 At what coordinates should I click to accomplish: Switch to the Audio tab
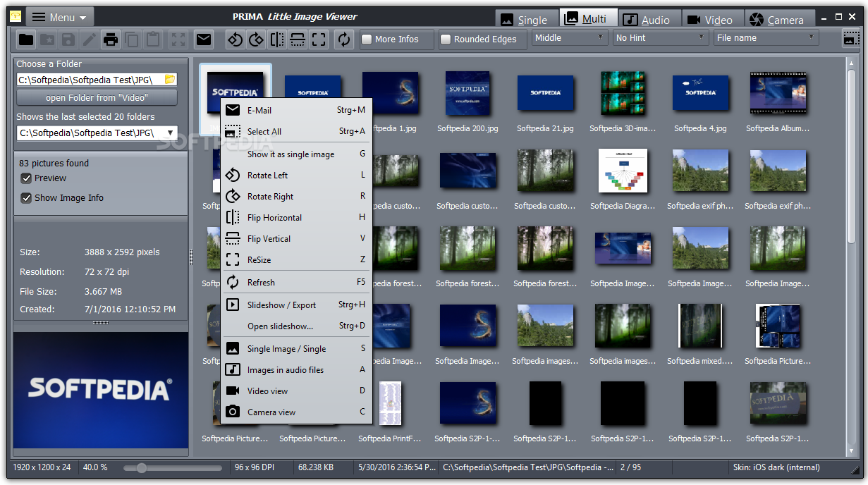(649, 19)
